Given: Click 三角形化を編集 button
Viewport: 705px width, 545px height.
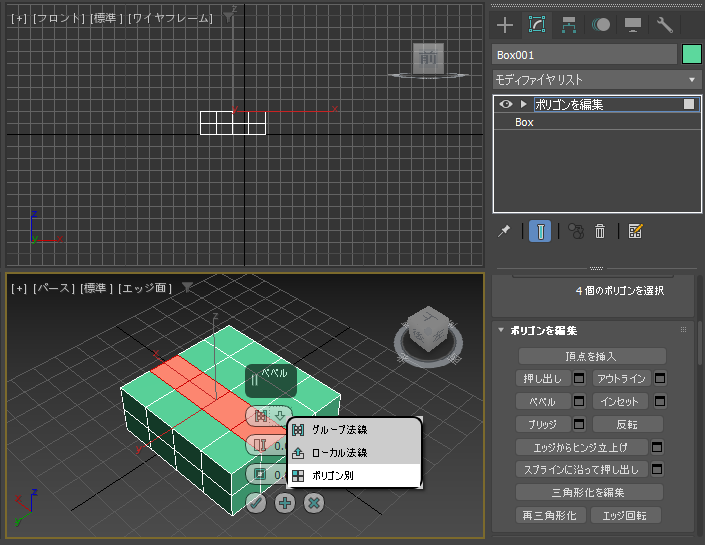Looking at the screenshot, I should pyautogui.click(x=589, y=492).
